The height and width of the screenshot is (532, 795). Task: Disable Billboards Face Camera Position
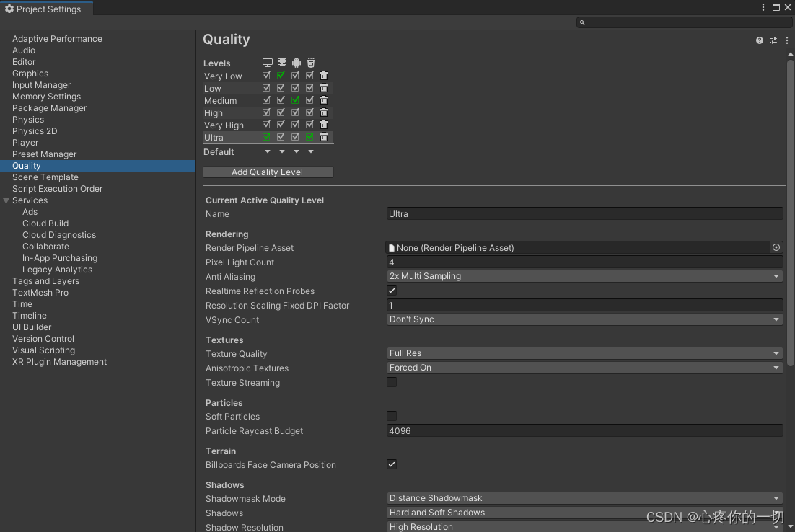point(391,464)
